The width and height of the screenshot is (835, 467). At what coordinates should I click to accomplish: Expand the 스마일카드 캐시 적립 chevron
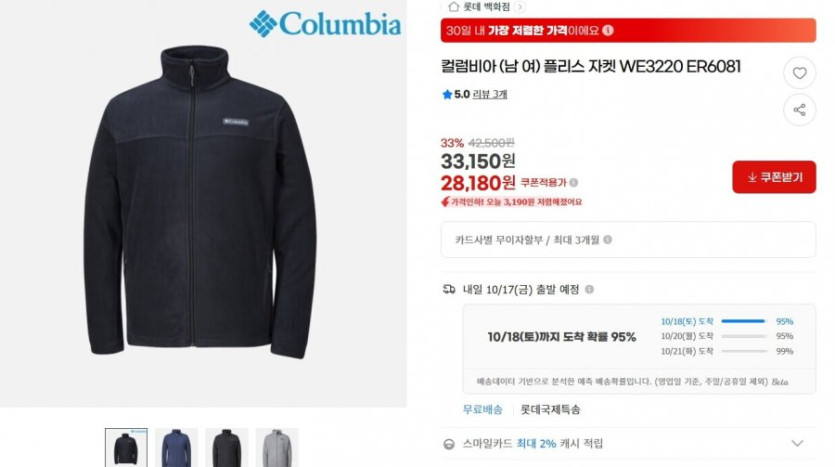pos(797,443)
